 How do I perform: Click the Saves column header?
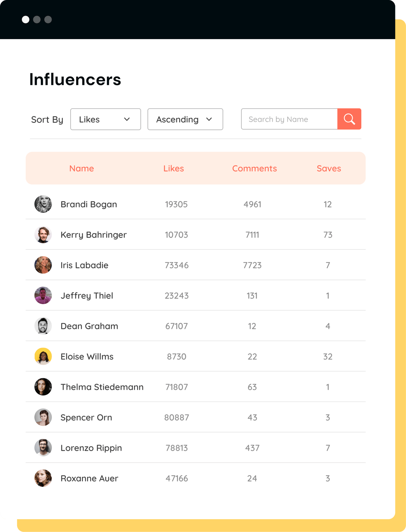tap(329, 168)
